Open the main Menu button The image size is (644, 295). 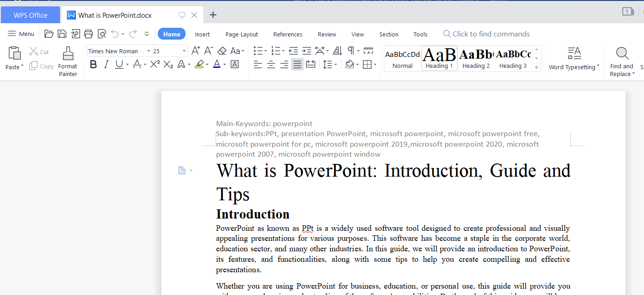pos(21,34)
